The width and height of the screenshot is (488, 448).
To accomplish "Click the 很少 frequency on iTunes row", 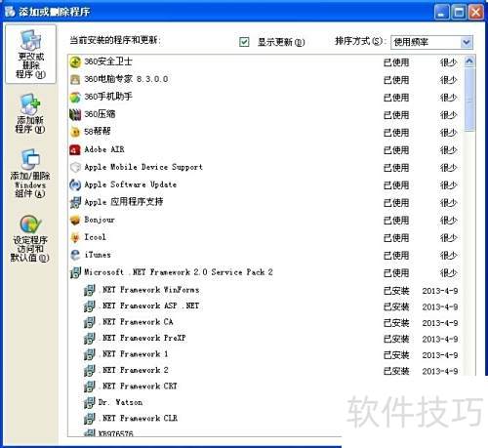I will (449, 256).
